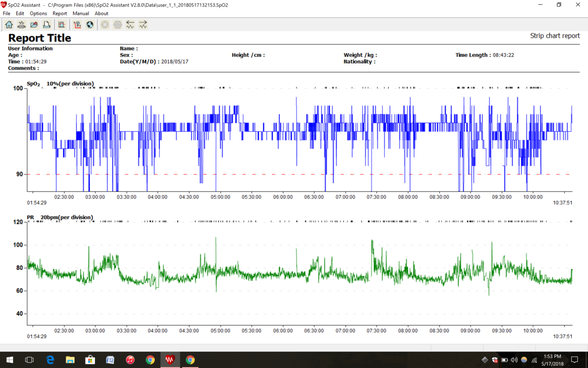
Task: Click the left arrow waveform toolbar icon
Action: click(130, 25)
